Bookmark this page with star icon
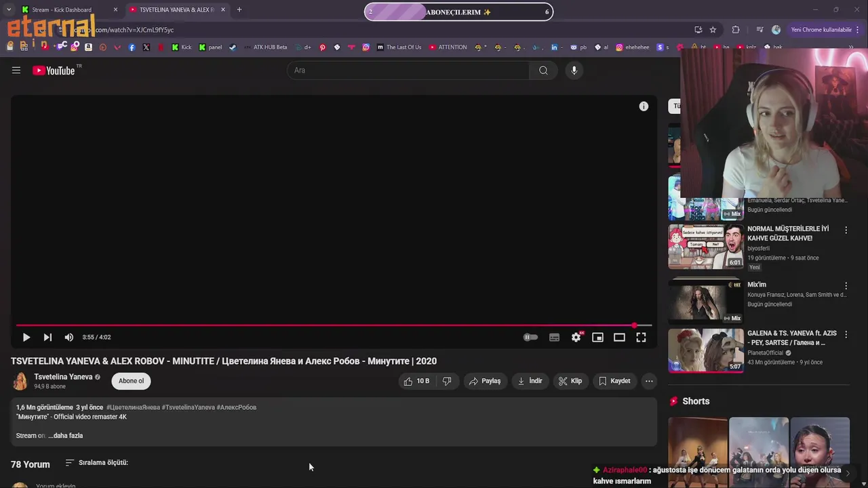This screenshot has height=488, width=868. click(713, 30)
